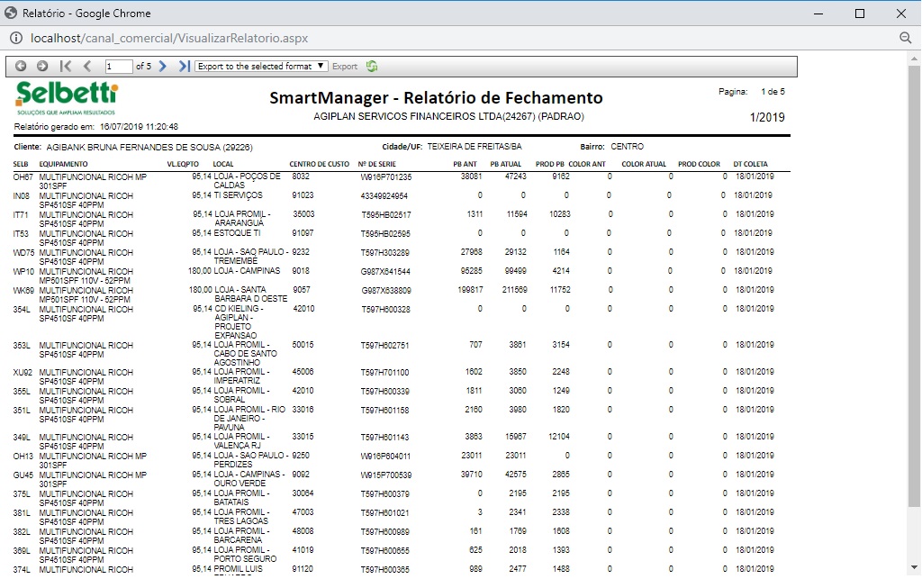Go to the previous report page
The height and width of the screenshot is (588, 922).
[87, 67]
